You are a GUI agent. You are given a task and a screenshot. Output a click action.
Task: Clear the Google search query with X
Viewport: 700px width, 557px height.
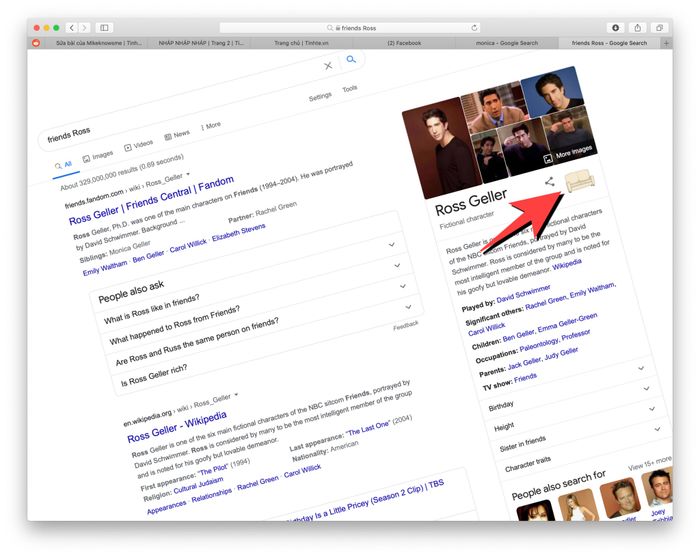click(x=328, y=66)
